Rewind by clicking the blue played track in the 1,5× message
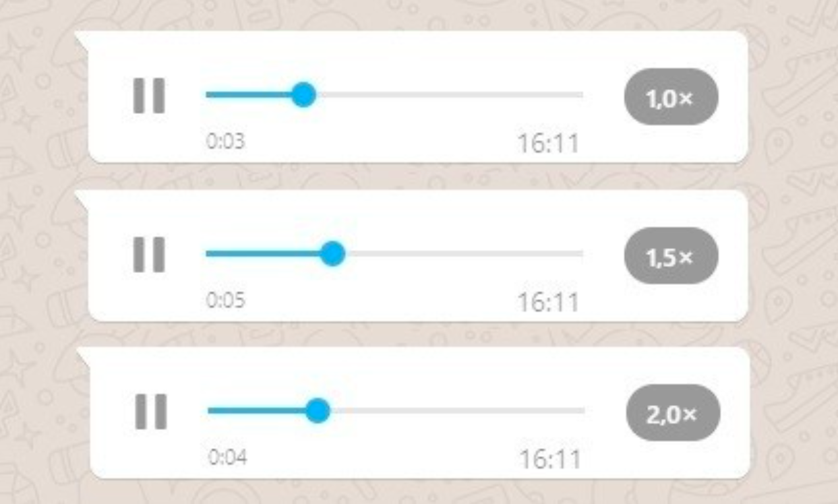 (263, 254)
